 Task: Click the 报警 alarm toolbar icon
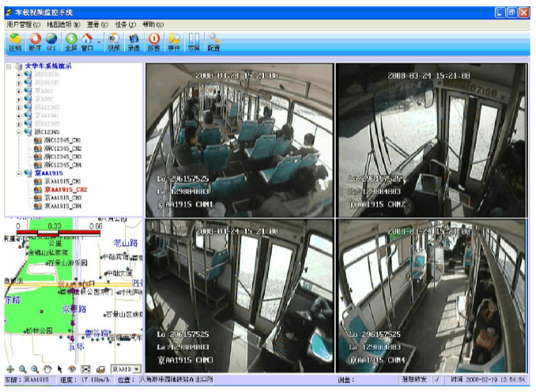click(x=154, y=43)
